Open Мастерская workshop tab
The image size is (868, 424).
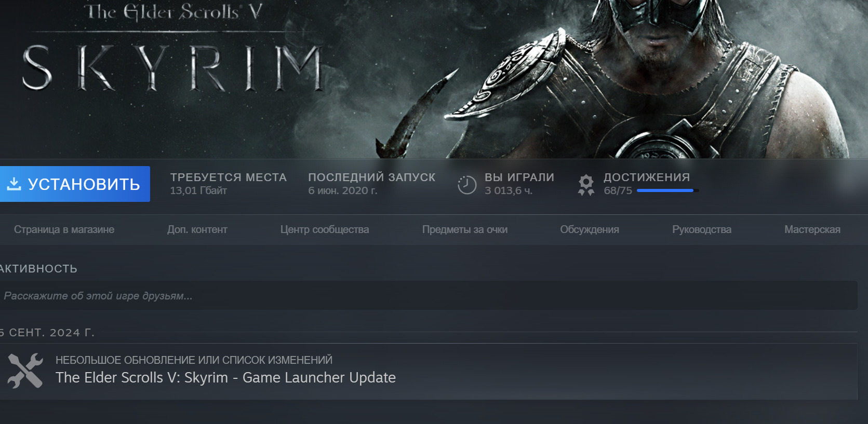pos(812,229)
